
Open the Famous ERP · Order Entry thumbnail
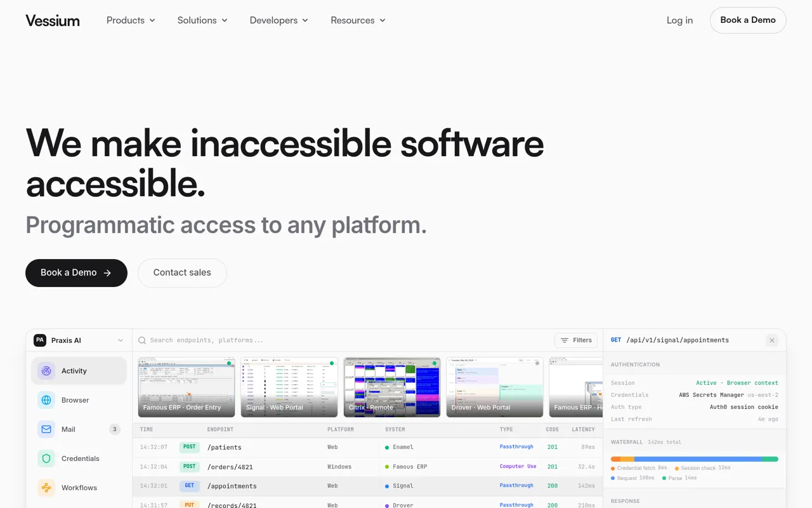tap(187, 387)
